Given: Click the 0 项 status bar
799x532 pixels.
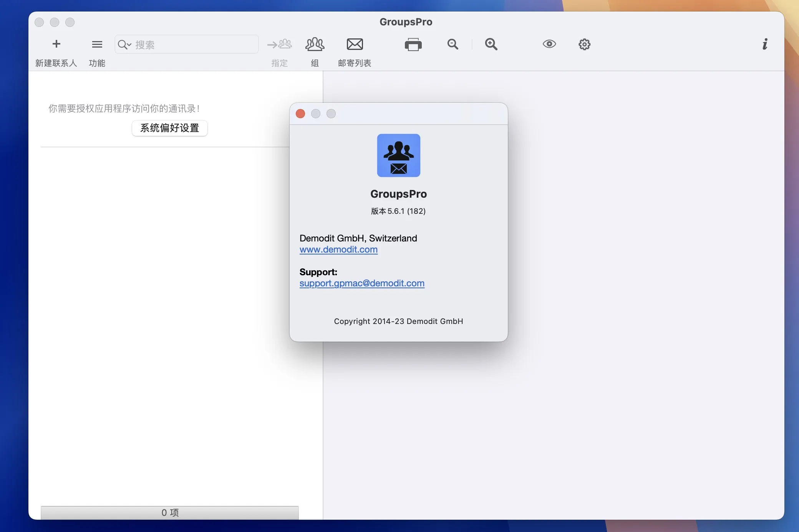Looking at the screenshot, I should coord(170,513).
